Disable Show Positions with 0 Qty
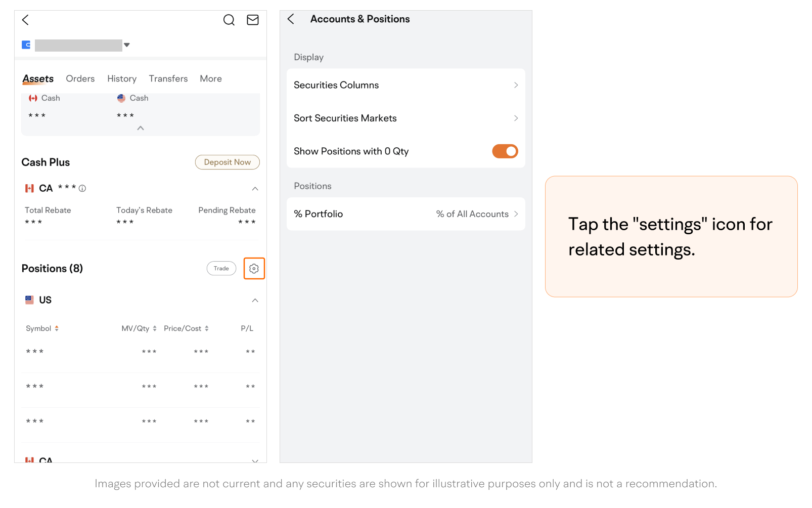The height and width of the screenshot is (508, 812). (x=505, y=151)
